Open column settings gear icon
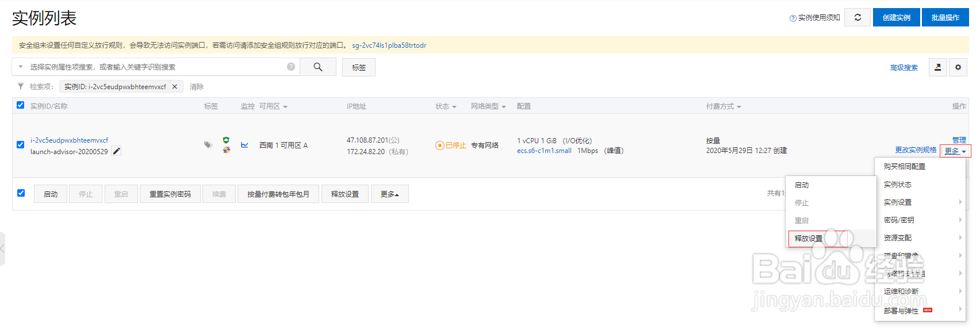This screenshot has width=980, height=333. click(958, 67)
